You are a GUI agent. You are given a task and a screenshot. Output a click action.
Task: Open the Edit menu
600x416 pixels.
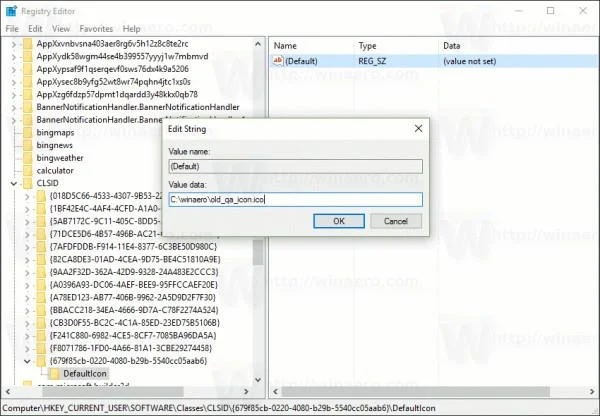pyautogui.click(x=35, y=29)
